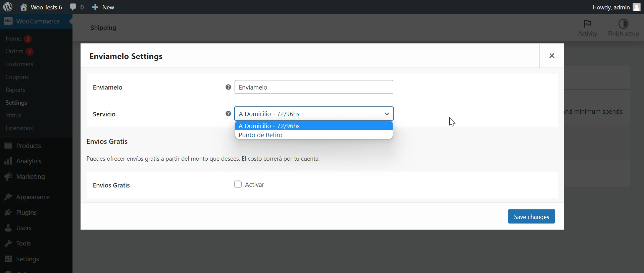Click the Analytics bar chart icon

pos(8,161)
